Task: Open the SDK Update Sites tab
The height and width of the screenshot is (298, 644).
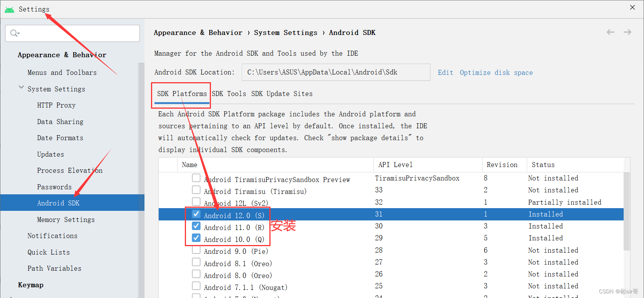Action: [282, 94]
